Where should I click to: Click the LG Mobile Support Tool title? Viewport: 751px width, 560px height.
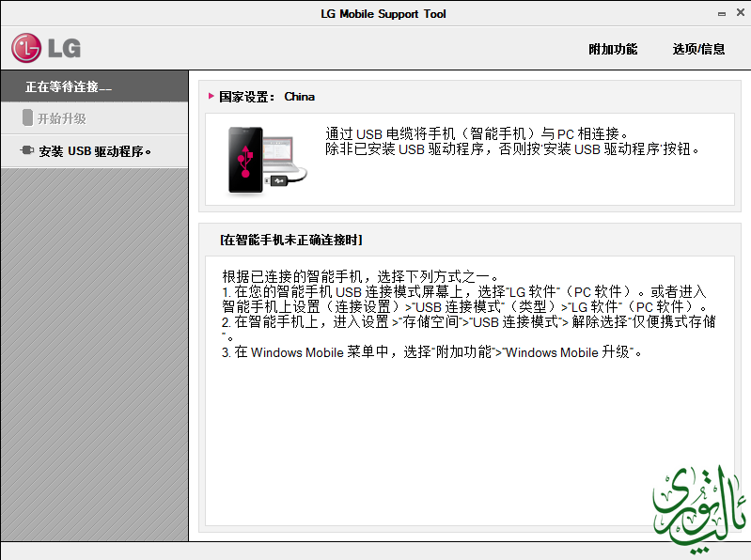coord(383,14)
